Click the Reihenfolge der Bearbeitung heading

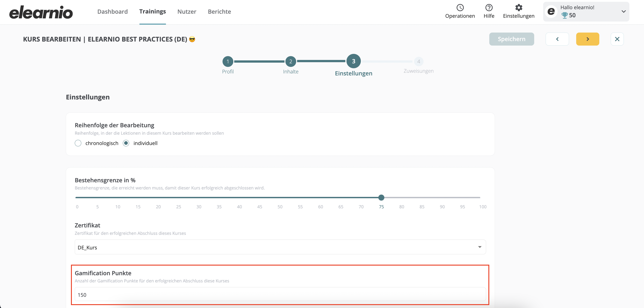115,125
